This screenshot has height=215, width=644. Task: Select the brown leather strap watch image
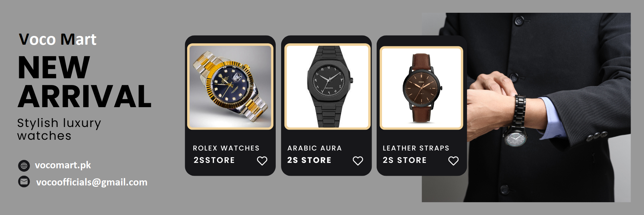click(421, 88)
